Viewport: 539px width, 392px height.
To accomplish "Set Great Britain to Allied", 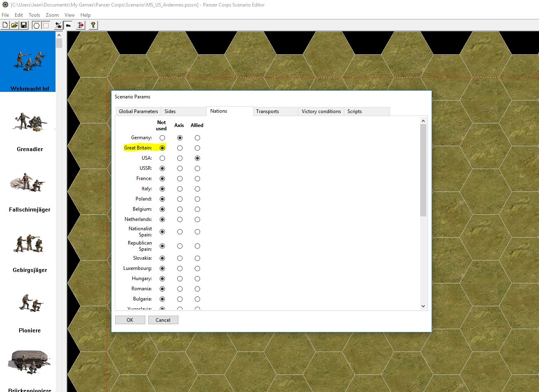I will pos(197,148).
